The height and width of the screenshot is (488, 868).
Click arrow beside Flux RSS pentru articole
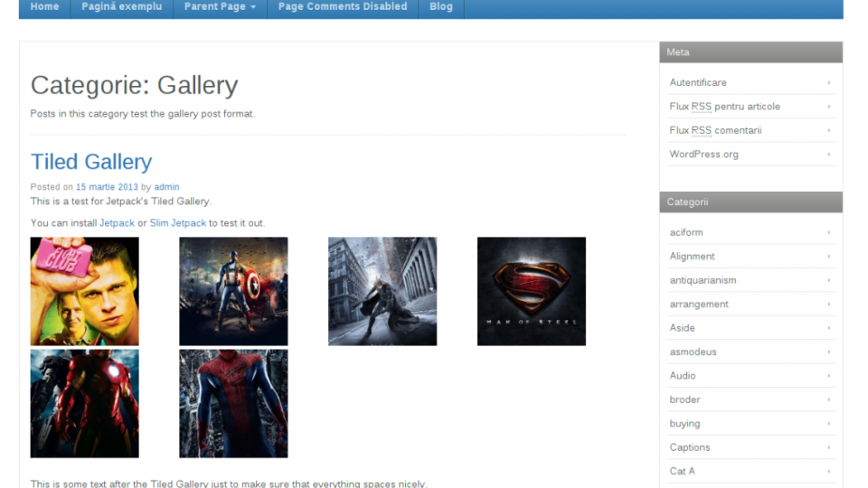click(829, 107)
